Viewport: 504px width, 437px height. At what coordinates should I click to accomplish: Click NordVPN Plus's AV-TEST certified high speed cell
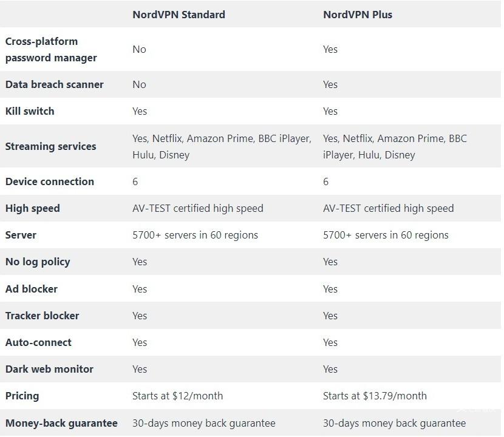coord(388,208)
